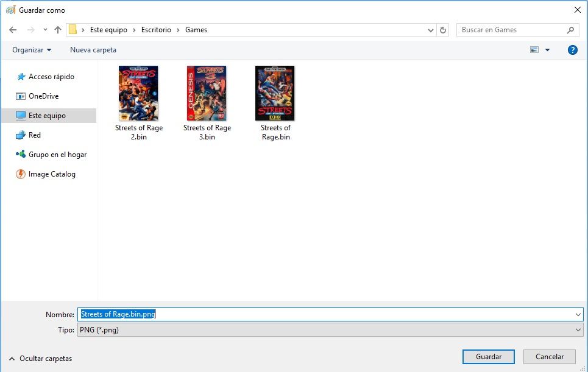Click the search magnifier icon
The height and width of the screenshot is (372, 588).
tap(570, 30)
